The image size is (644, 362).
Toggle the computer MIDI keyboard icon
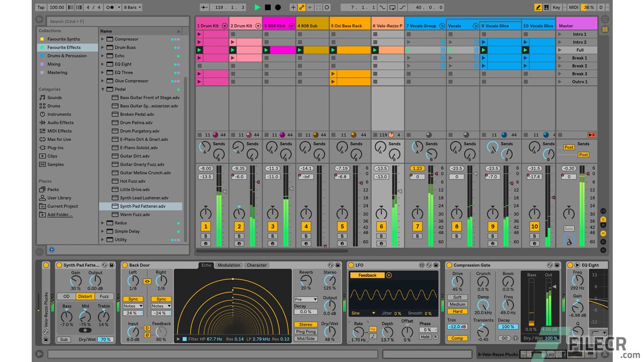point(546,7)
